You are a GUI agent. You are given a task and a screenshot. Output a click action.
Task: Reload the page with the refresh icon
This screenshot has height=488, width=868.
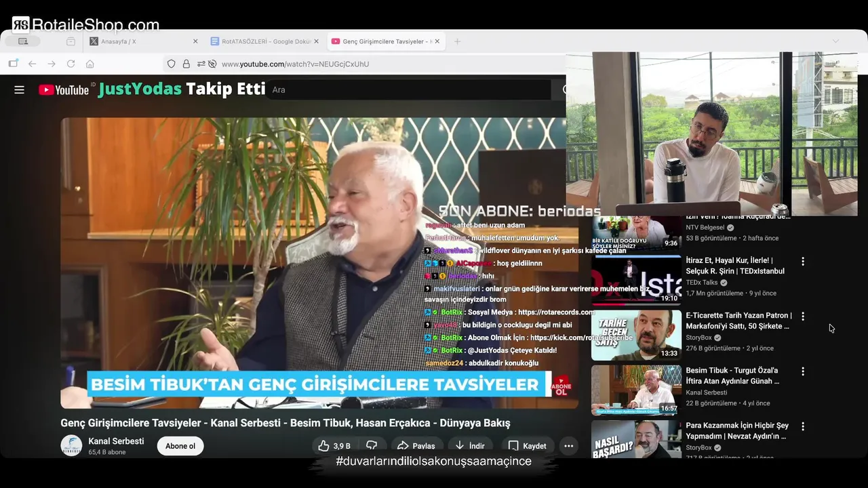[71, 64]
